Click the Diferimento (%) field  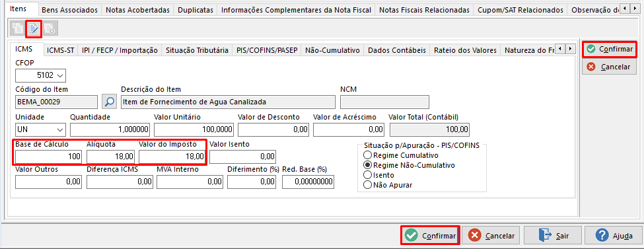tap(252, 182)
